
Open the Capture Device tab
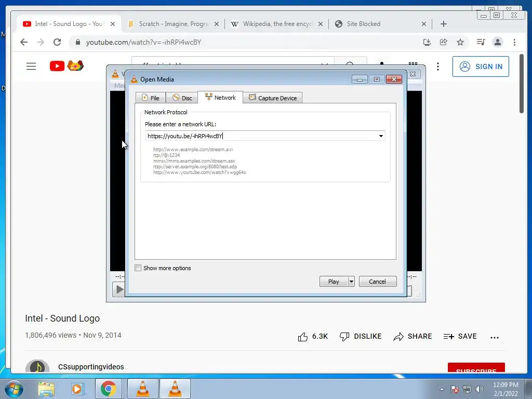coord(273,98)
